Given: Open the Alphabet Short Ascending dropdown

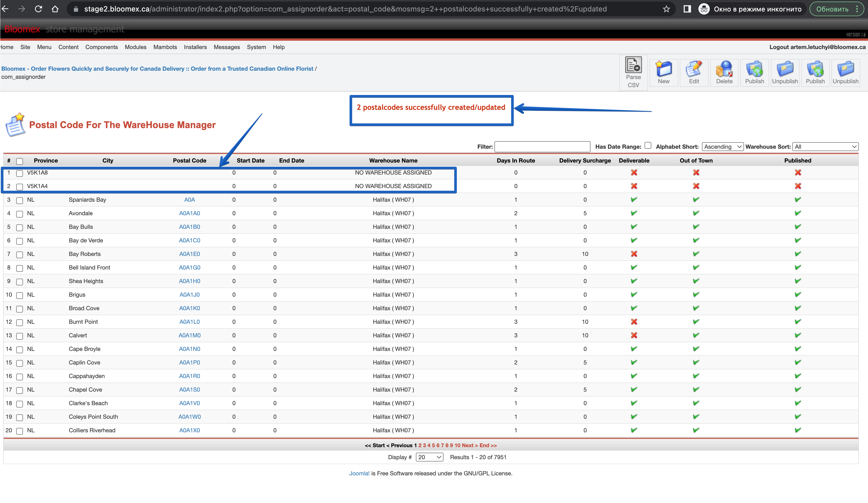Looking at the screenshot, I should coord(723,147).
